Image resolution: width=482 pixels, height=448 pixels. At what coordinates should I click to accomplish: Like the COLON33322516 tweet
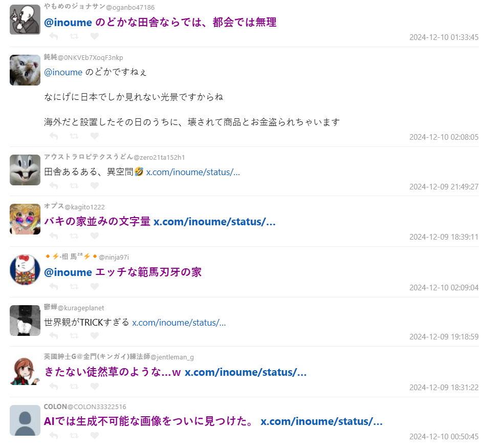(95, 435)
